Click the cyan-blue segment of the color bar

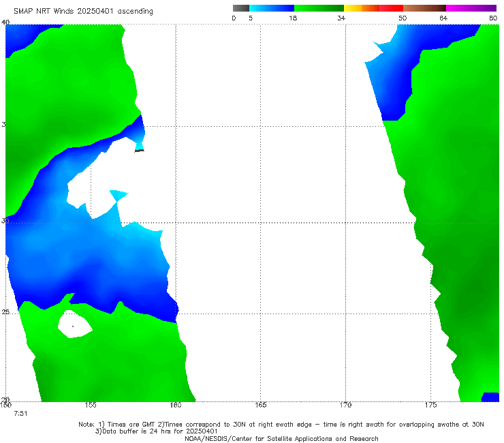click(272, 8)
